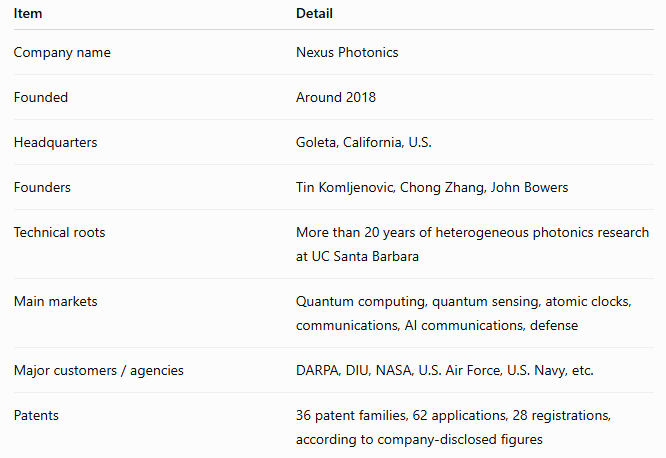Click the "Around 2018" value
The image size is (666, 458).
point(336,97)
